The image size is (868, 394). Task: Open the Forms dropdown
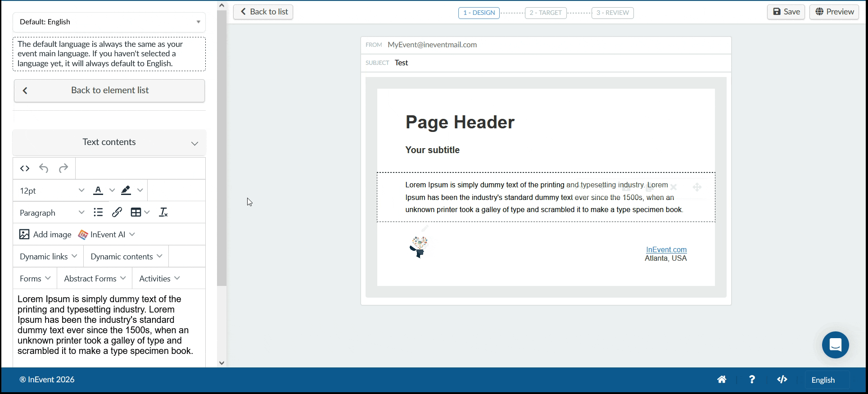pos(35,279)
